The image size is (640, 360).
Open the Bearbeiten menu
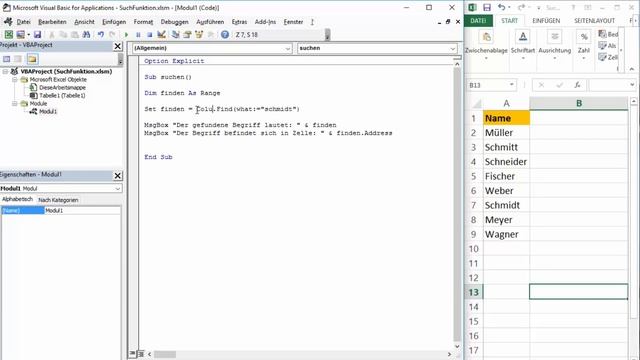coord(52,22)
